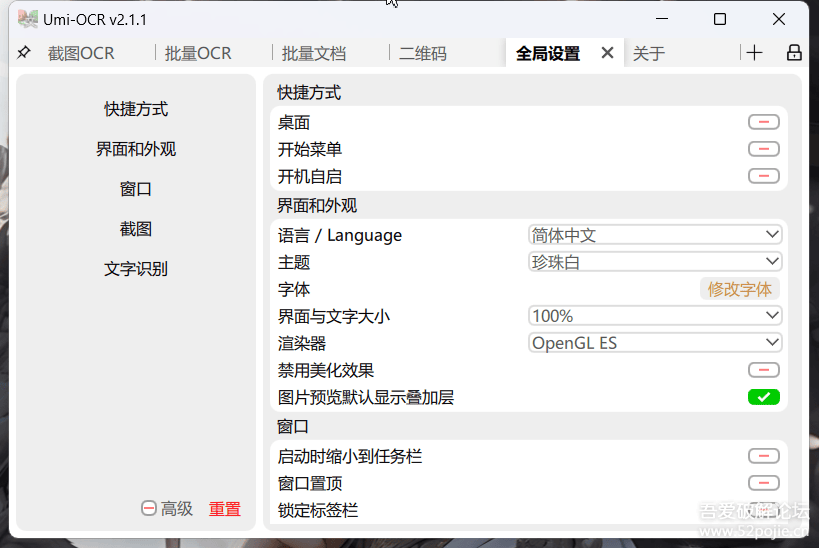This screenshot has height=548, width=819.
Task: Click the 修改字体 button
Action: [x=739, y=289]
